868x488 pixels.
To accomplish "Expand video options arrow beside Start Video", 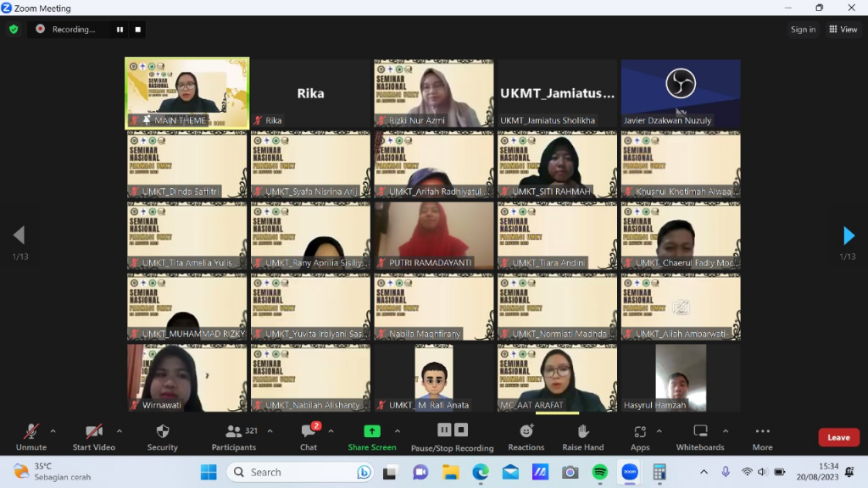I will [119, 430].
